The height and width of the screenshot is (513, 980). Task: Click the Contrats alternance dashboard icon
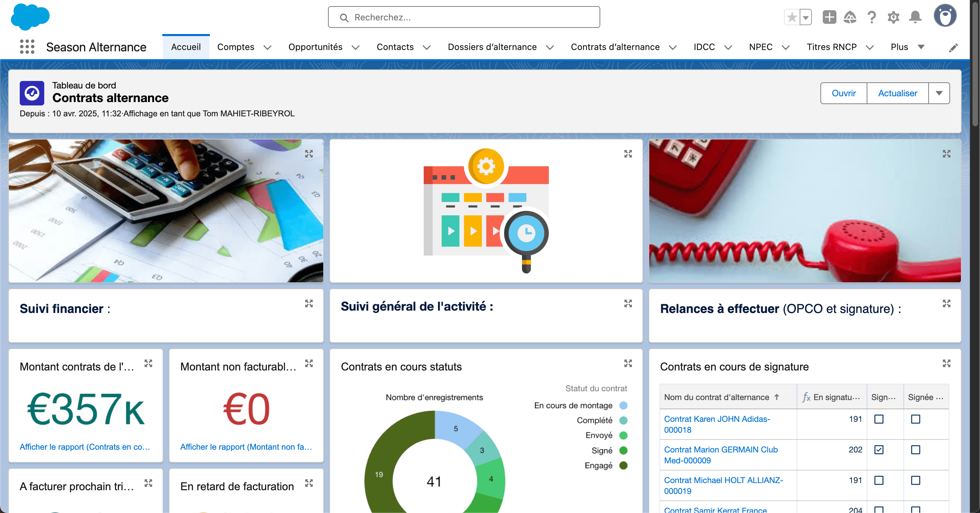tap(32, 93)
